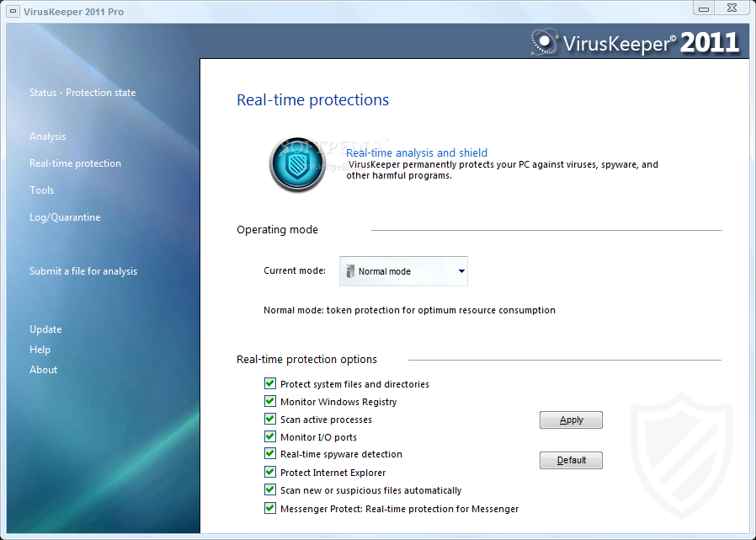Open the Tools section
The width and height of the screenshot is (756, 540).
click(x=41, y=190)
